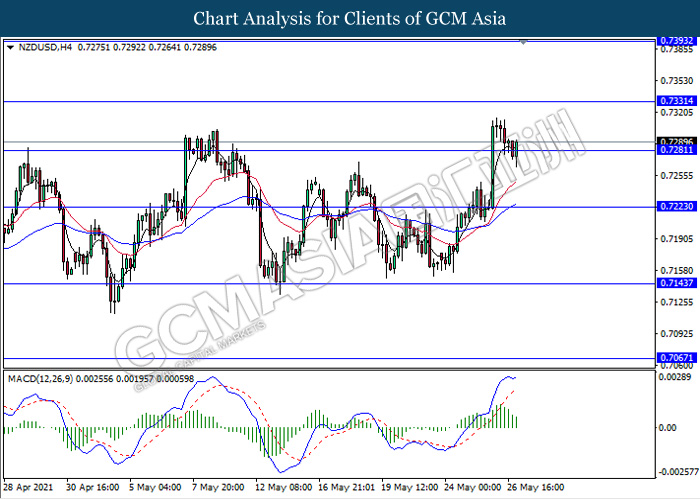The width and height of the screenshot is (700, 500).
Task: Click the current price 0.72896 tag
Action: (x=677, y=141)
